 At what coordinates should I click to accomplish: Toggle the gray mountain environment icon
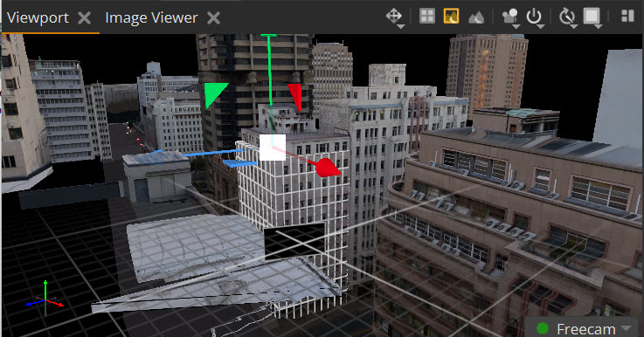[476, 17]
